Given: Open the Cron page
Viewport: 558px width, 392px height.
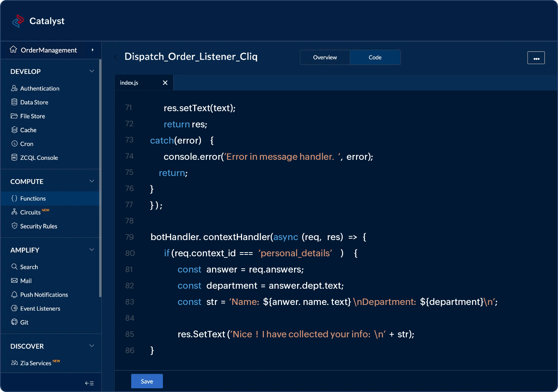Looking at the screenshot, I should pyautogui.click(x=27, y=144).
